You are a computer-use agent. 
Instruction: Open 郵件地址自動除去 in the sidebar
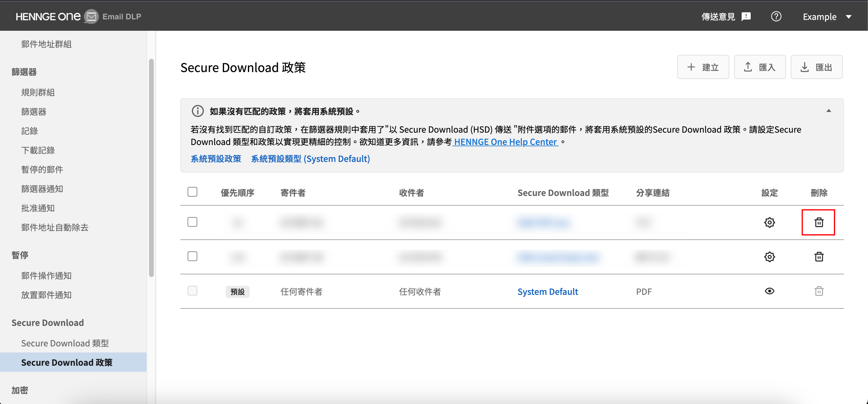coord(55,227)
